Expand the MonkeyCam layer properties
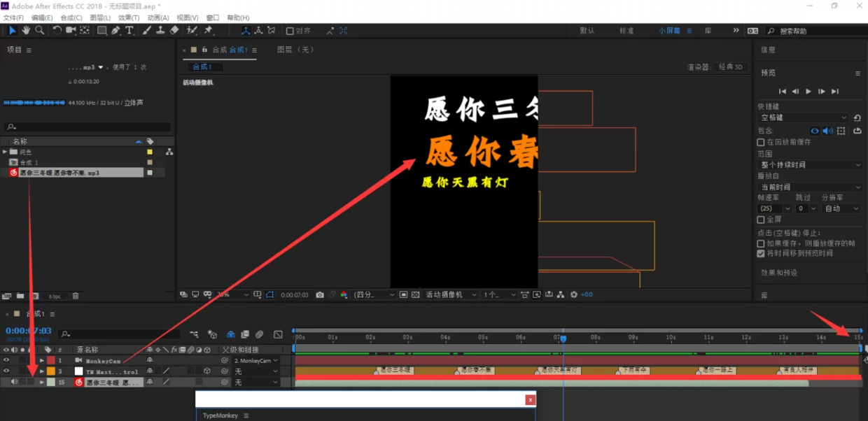The width and height of the screenshot is (868, 421). pyautogui.click(x=41, y=361)
